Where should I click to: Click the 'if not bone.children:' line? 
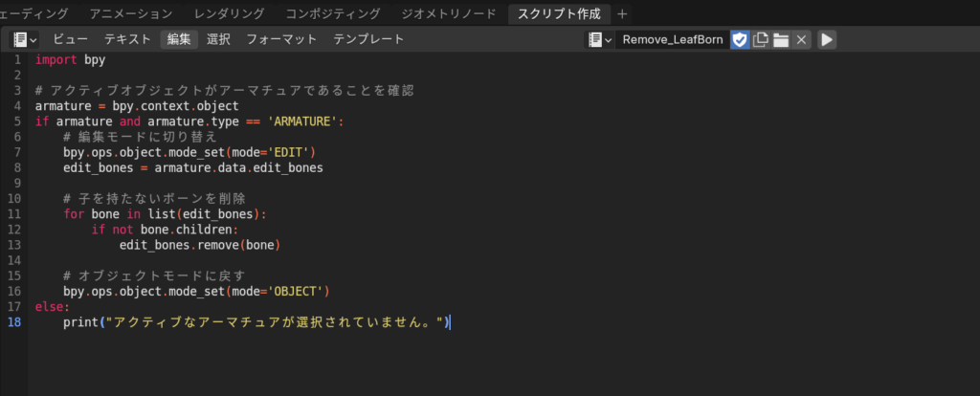[165, 230]
